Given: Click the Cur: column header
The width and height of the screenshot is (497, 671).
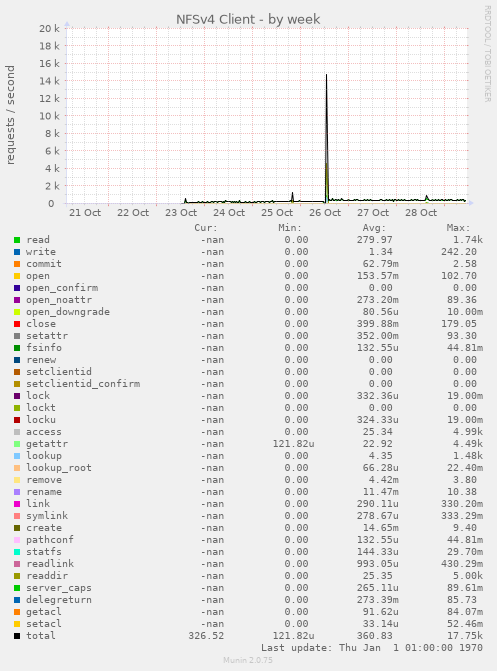Looking at the screenshot, I should 206,228.
